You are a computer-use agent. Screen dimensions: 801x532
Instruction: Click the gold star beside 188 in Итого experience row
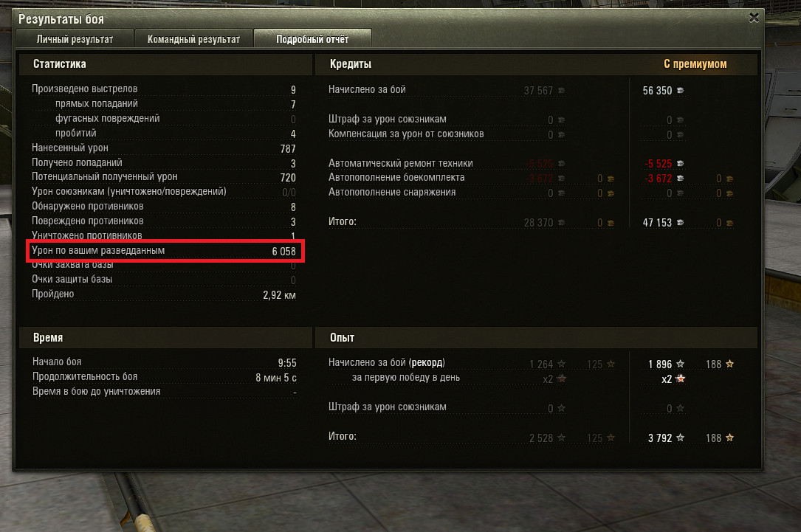(x=729, y=438)
